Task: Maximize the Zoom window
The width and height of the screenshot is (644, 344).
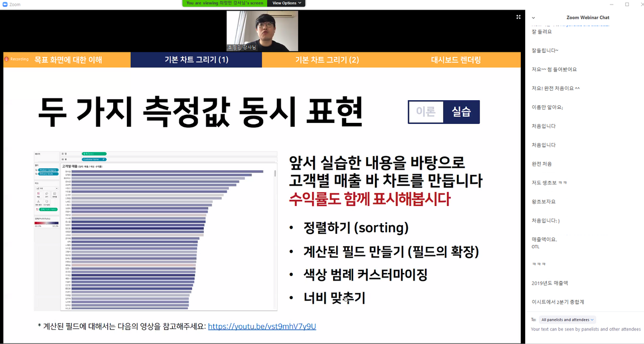Action: pos(627,5)
